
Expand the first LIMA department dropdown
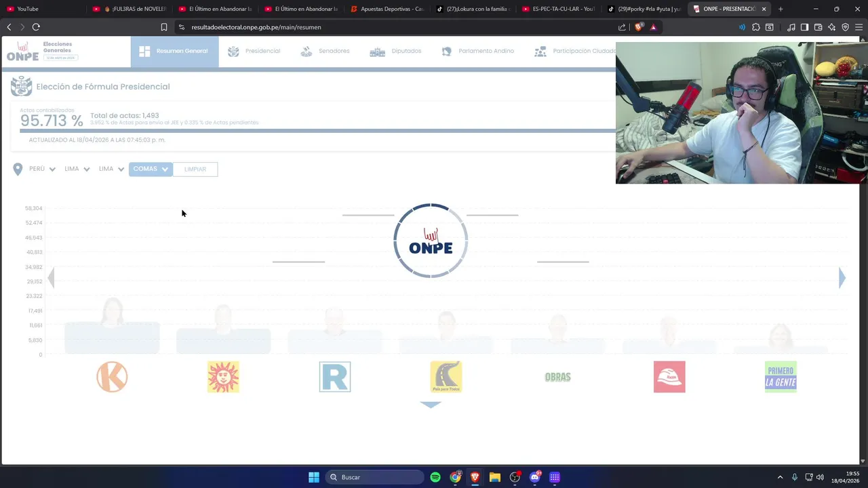tap(77, 169)
